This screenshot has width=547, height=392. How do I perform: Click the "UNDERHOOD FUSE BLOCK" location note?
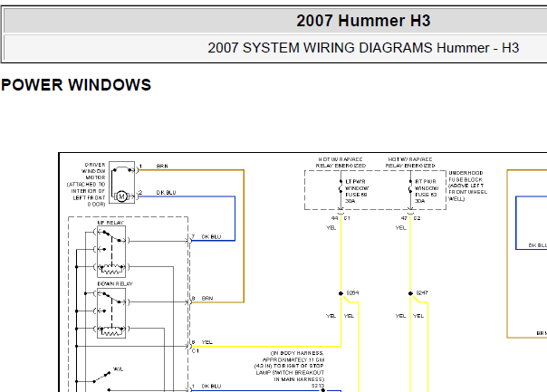[468, 186]
